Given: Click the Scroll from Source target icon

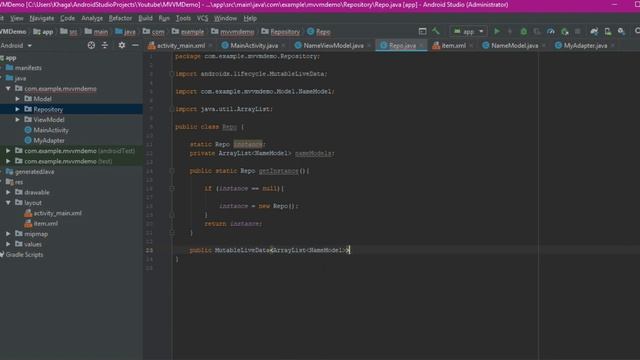Looking at the screenshot, I should [91, 45].
